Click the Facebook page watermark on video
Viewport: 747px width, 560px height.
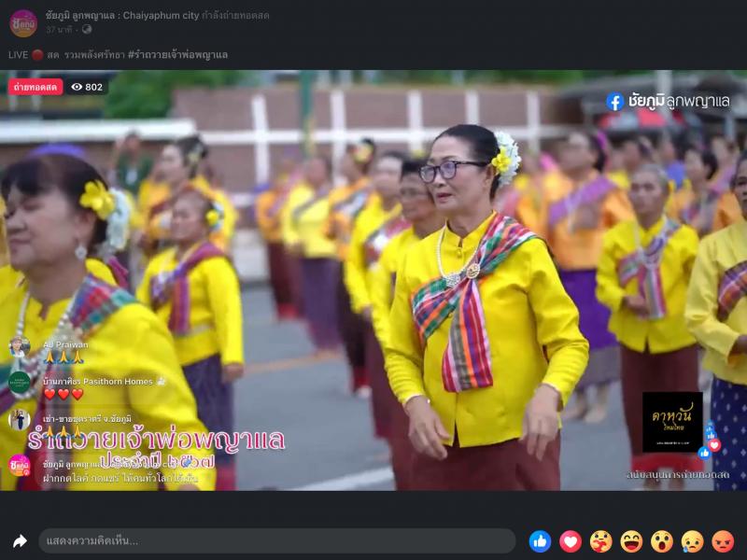pyautogui.click(x=667, y=101)
